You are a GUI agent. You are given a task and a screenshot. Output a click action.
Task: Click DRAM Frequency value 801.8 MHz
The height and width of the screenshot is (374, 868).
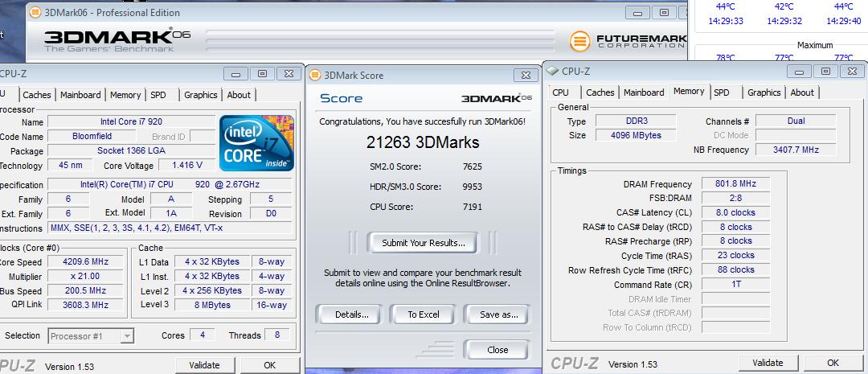coord(735,183)
